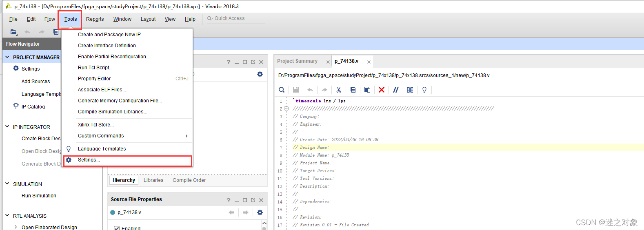Screen dimensions: 644x230
Task: Toggle the Enabled checkbox in file properties
Action: [117, 228]
